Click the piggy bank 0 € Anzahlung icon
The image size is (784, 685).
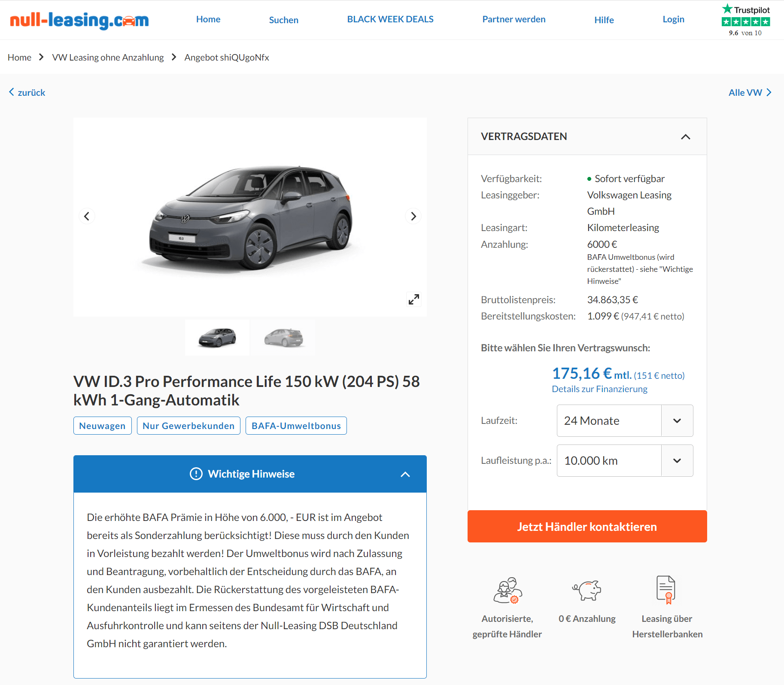tap(587, 590)
